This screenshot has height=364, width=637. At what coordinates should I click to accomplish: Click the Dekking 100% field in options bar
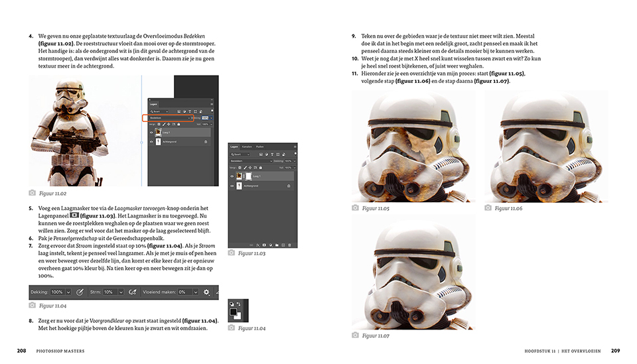coord(58,292)
